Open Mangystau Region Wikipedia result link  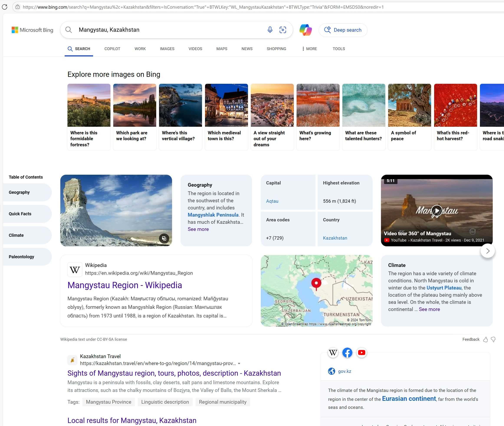125,285
